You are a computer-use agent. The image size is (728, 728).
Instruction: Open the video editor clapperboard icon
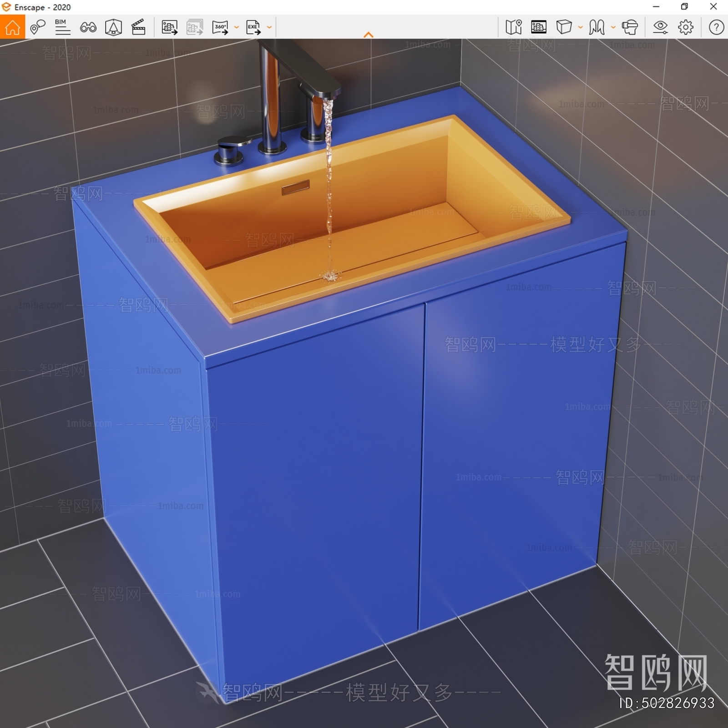(138, 27)
